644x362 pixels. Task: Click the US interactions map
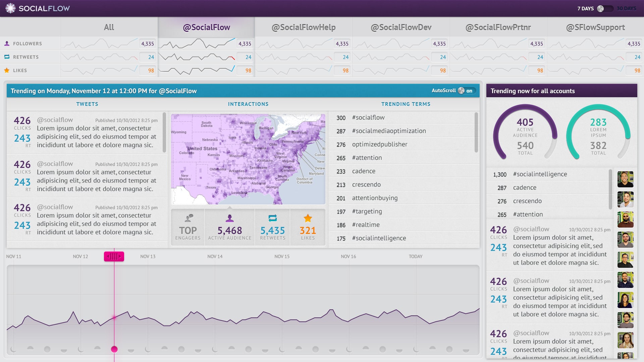[248, 159]
